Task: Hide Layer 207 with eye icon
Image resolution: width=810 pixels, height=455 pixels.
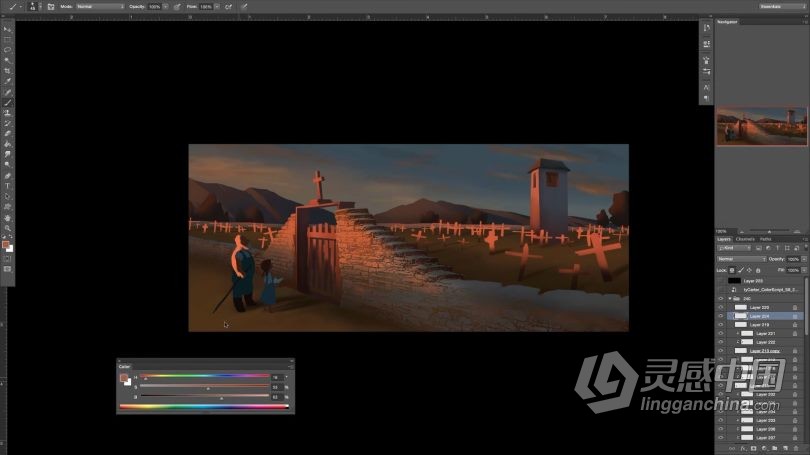Action: pyautogui.click(x=721, y=437)
